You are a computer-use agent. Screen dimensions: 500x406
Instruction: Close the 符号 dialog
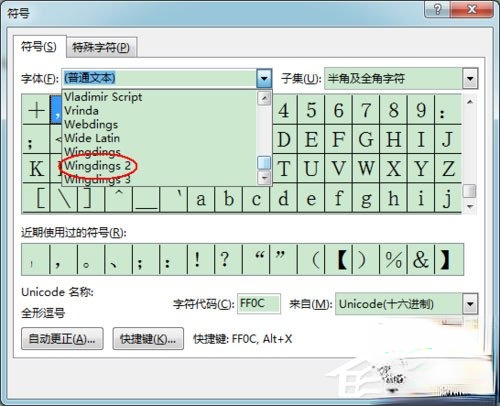pyautogui.click(x=472, y=9)
